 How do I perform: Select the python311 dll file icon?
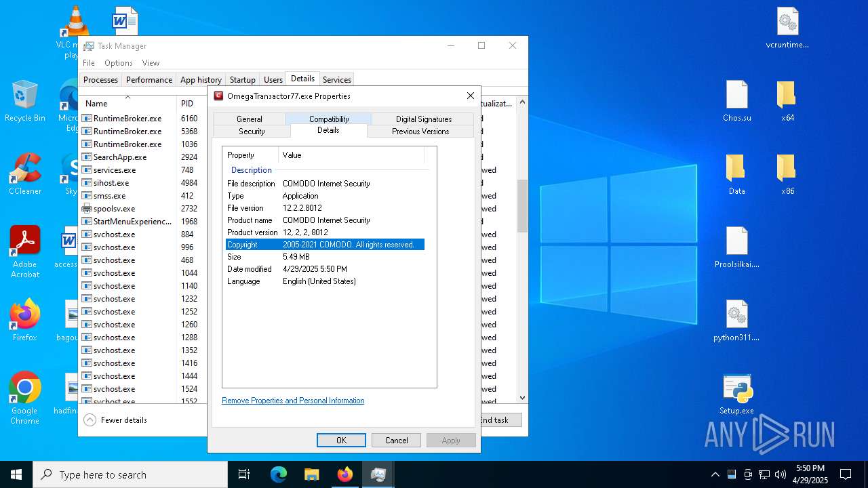(737, 321)
